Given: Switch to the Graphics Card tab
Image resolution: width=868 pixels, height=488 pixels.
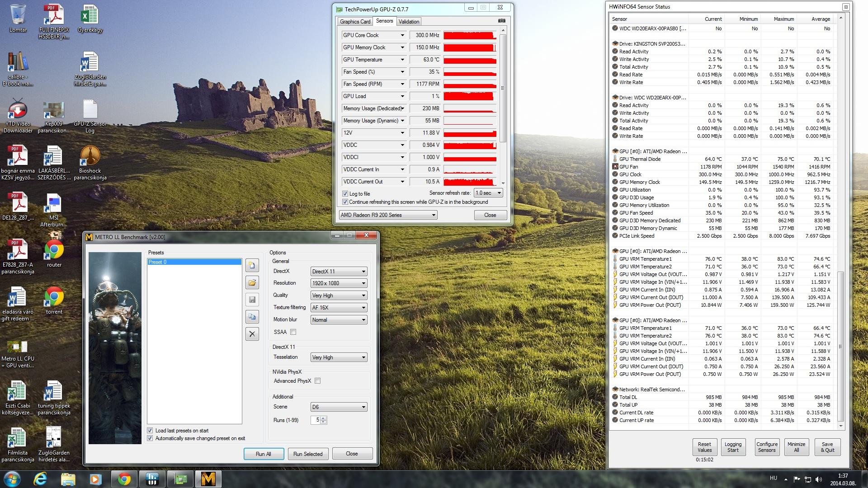Looking at the screenshot, I should (355, 22).
